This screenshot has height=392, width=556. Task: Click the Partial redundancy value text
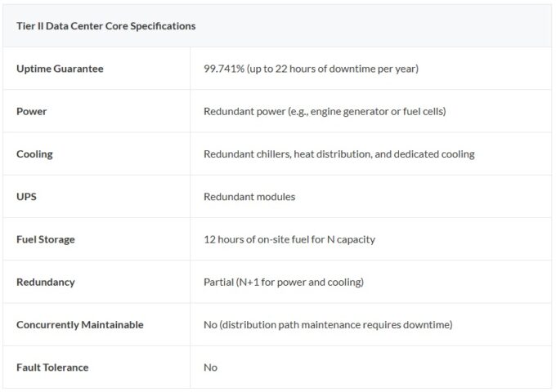283,282
